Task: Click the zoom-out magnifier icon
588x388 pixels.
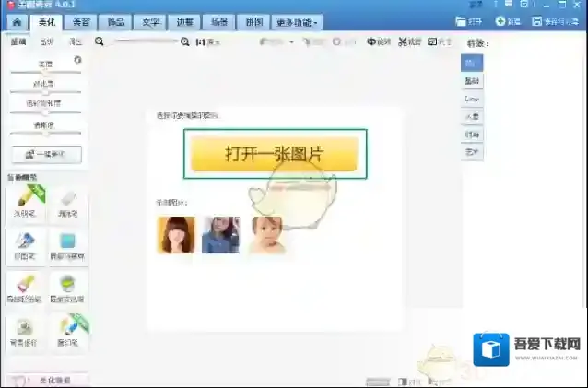Action: click(100, 41)
